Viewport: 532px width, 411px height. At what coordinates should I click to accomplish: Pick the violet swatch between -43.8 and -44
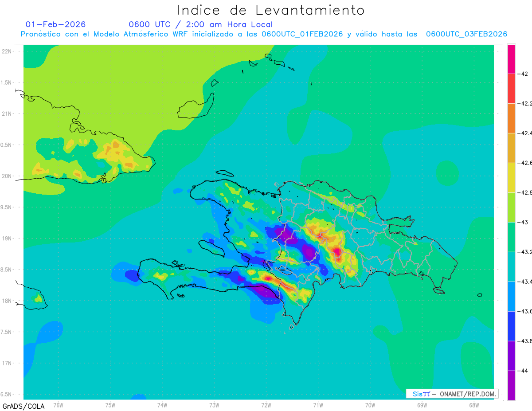tap(511, 356)
